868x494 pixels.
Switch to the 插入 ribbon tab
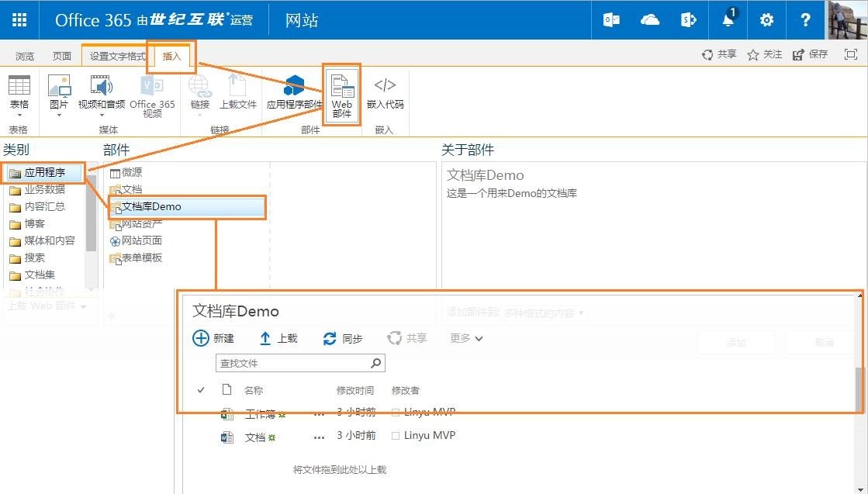171,56
